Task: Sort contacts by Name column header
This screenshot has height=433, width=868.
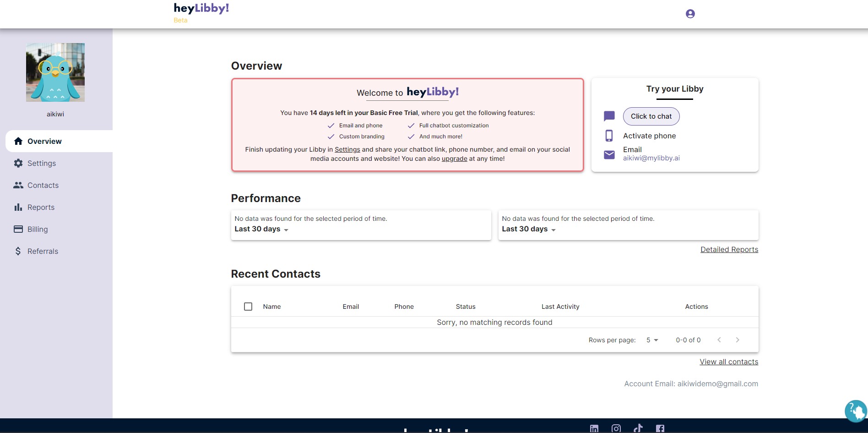Action: (272, 307)
